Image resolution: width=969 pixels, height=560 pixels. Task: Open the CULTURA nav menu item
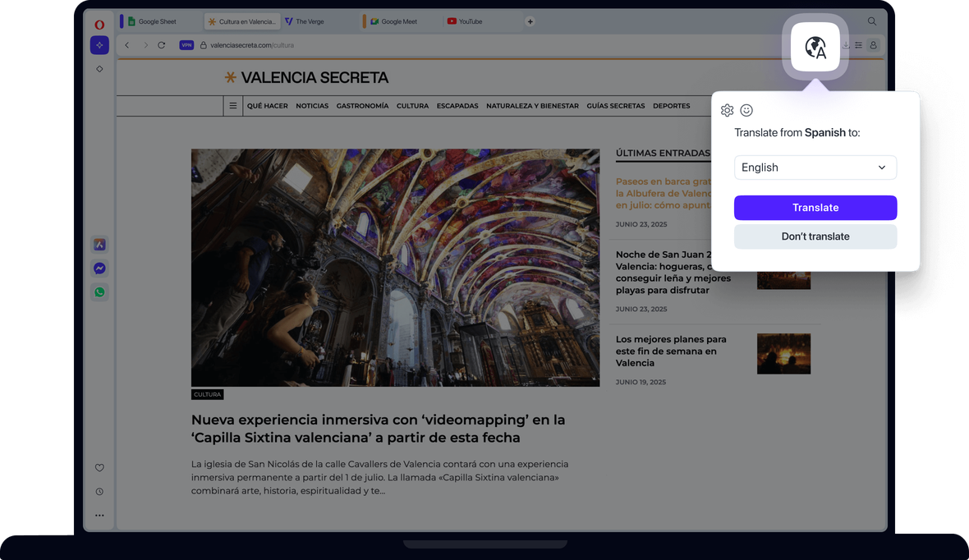412,106
